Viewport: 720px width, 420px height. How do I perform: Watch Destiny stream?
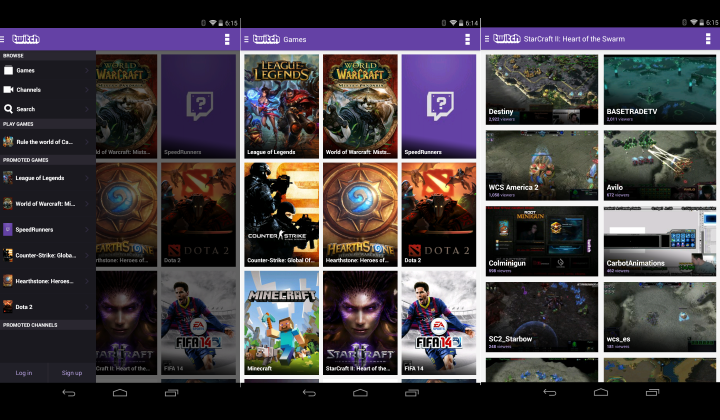coord(542,90)
